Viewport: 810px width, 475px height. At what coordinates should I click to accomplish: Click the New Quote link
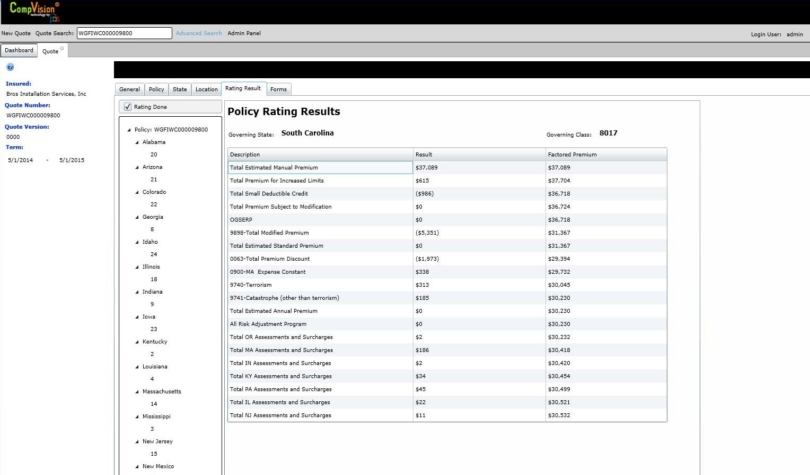coord(16,33)
